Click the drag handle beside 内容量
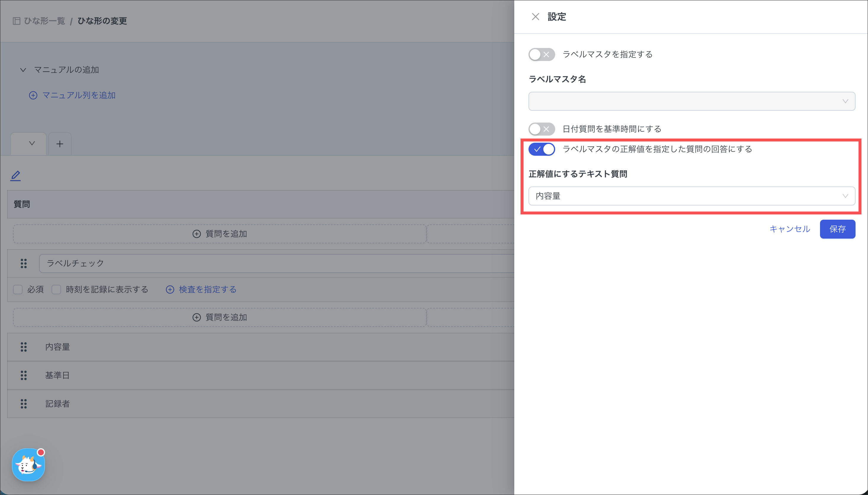The image size is (868, 495). [23, 347]
